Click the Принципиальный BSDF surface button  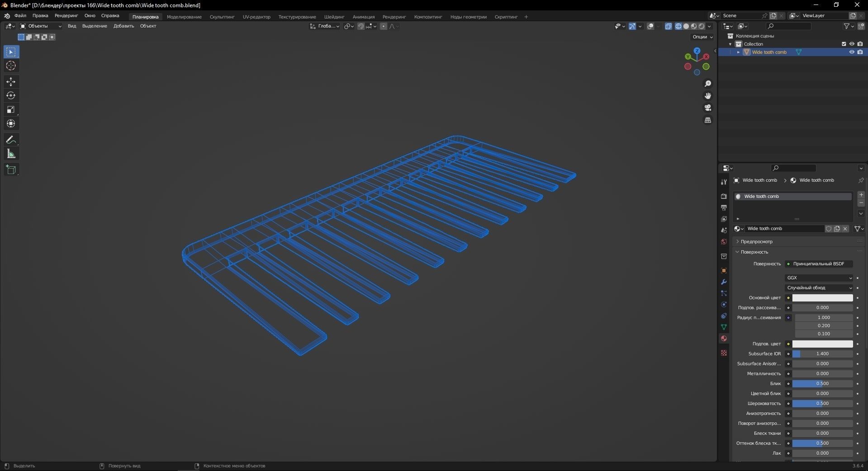(x=819, y=264)
